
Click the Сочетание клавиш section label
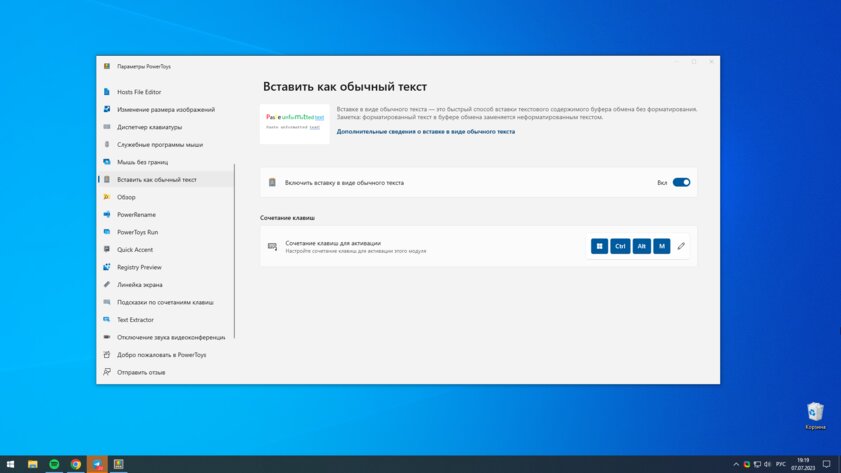287,218
